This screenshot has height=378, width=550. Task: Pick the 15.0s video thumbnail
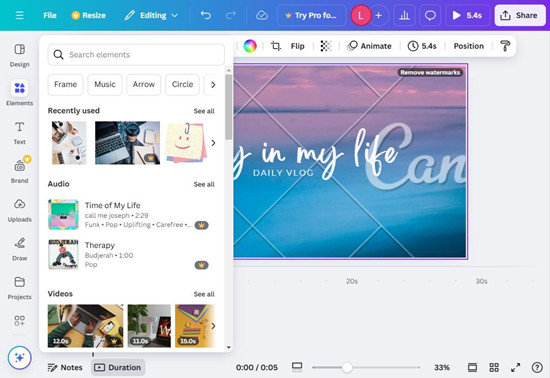click(195, 326)
